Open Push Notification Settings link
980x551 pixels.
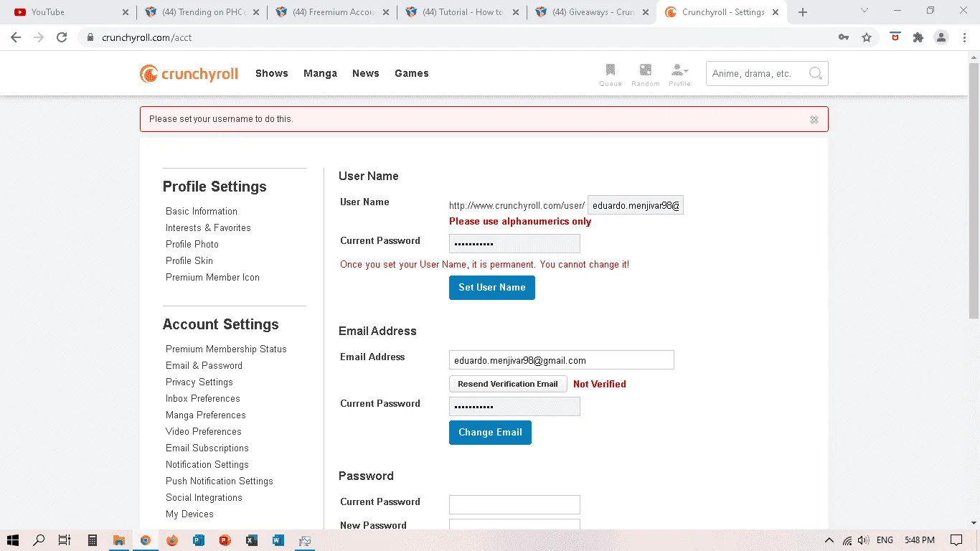tap(220, 481)
